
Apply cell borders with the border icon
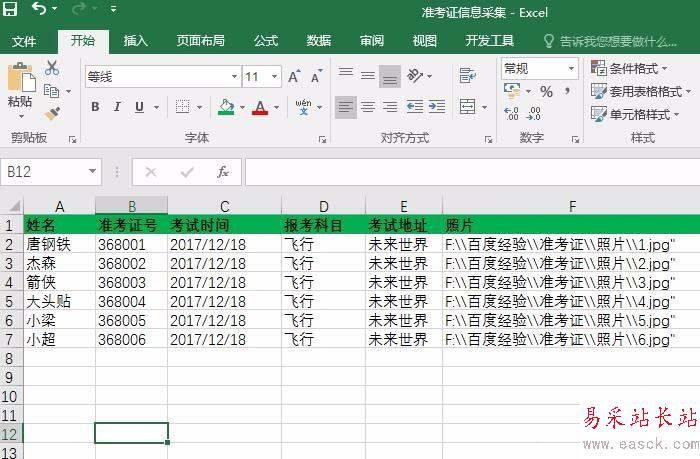[x=183, y=107]
